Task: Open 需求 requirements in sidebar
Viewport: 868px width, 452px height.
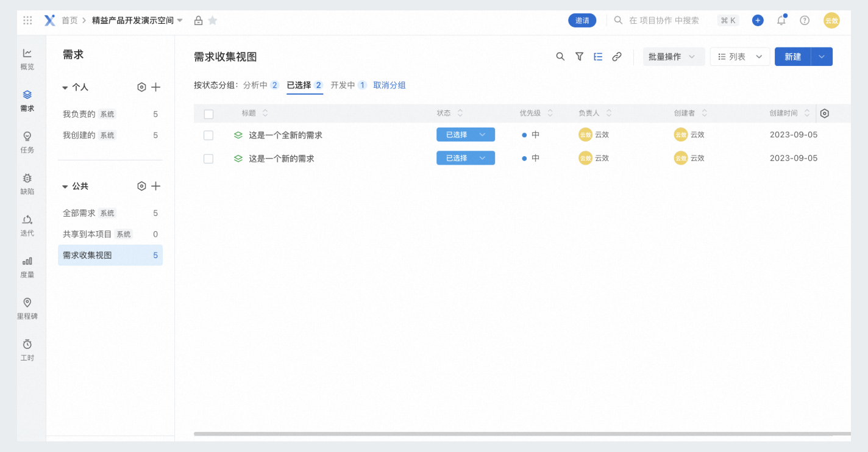Action: [x=27, y=101]
